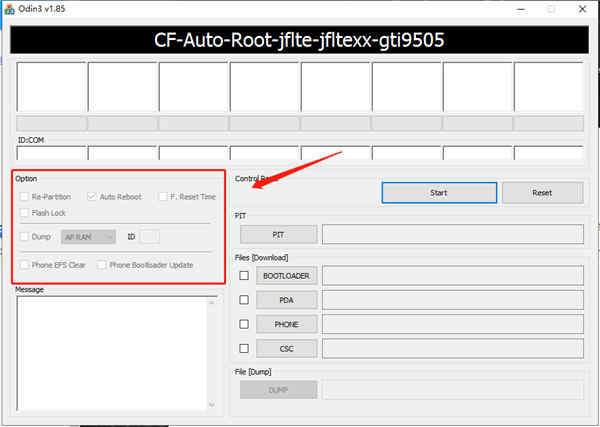Screen dimensions: 600x427
Task: Toggle the Auto Reboot checkbox
Action: coord(91,197)
